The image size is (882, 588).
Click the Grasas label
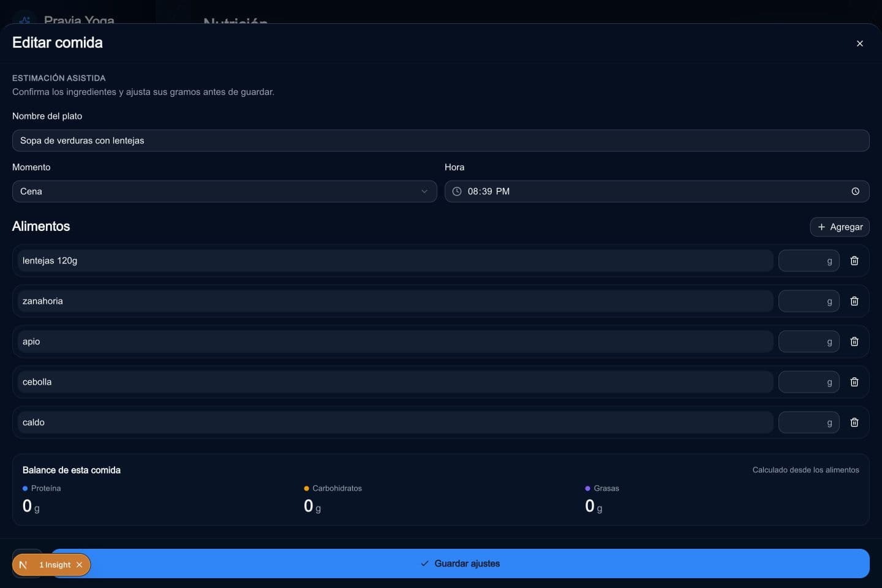(606, 488)
